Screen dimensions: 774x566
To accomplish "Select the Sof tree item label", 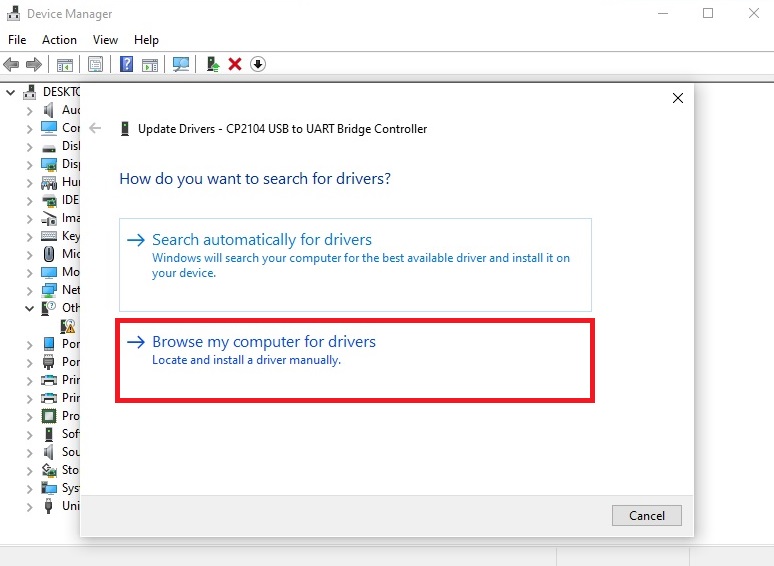I will [71, 434].
